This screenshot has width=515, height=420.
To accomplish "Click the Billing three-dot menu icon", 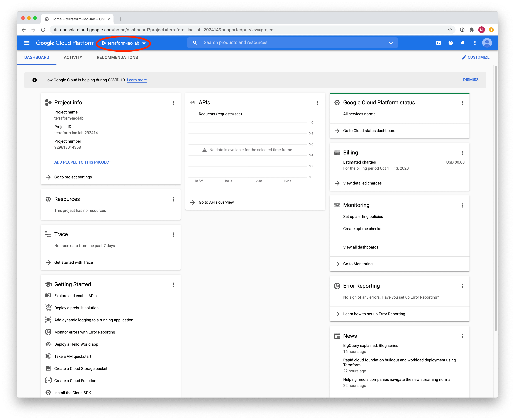I will 462,153.
